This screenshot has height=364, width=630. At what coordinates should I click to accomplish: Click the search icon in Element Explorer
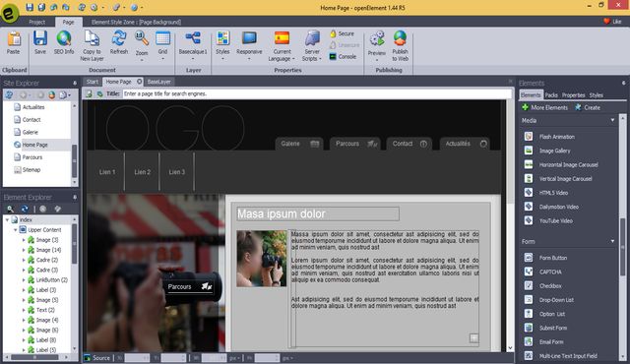click(x=11, y=209)
